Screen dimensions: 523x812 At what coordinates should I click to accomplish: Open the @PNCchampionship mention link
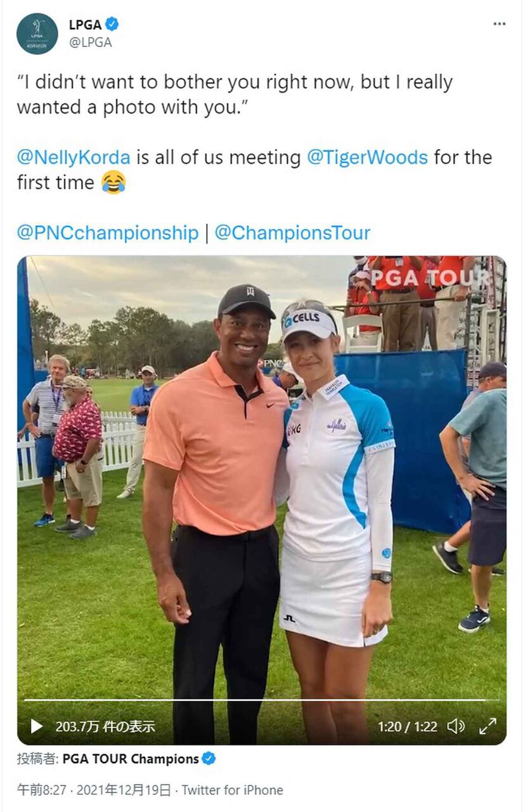pos(108,233)
